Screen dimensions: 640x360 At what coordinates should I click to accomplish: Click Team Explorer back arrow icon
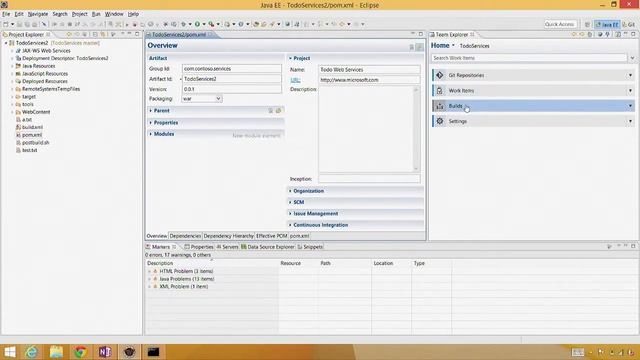[574, 34]
